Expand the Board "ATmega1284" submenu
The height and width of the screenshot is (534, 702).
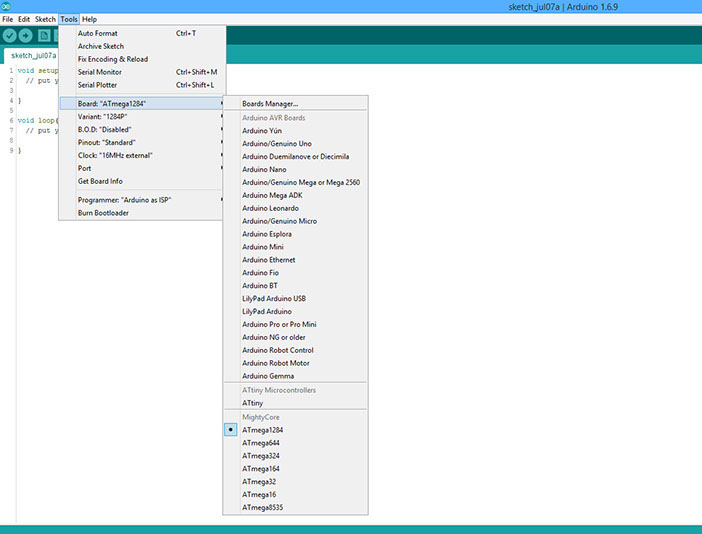click(x=141, y=103)
